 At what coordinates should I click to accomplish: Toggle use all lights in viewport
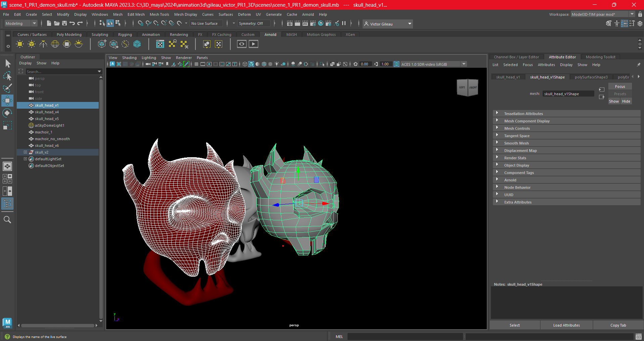point(277,64)
